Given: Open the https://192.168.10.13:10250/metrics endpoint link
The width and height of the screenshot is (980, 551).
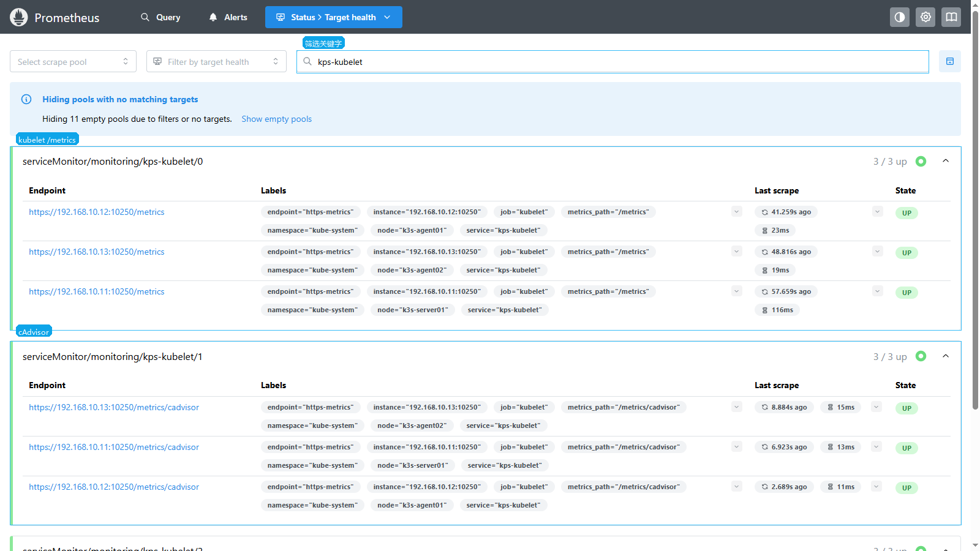Looking at the screenshot, I should [97, 252].
